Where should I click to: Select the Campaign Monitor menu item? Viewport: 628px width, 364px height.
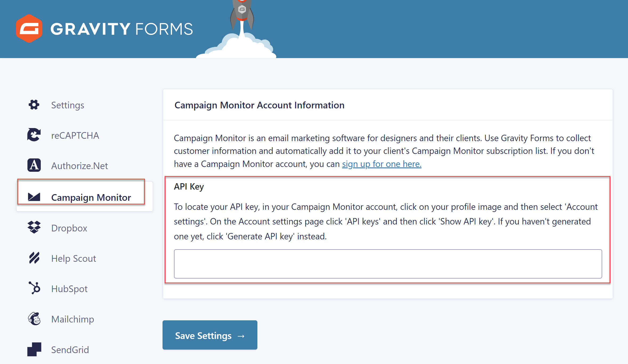tap(84, 197)
